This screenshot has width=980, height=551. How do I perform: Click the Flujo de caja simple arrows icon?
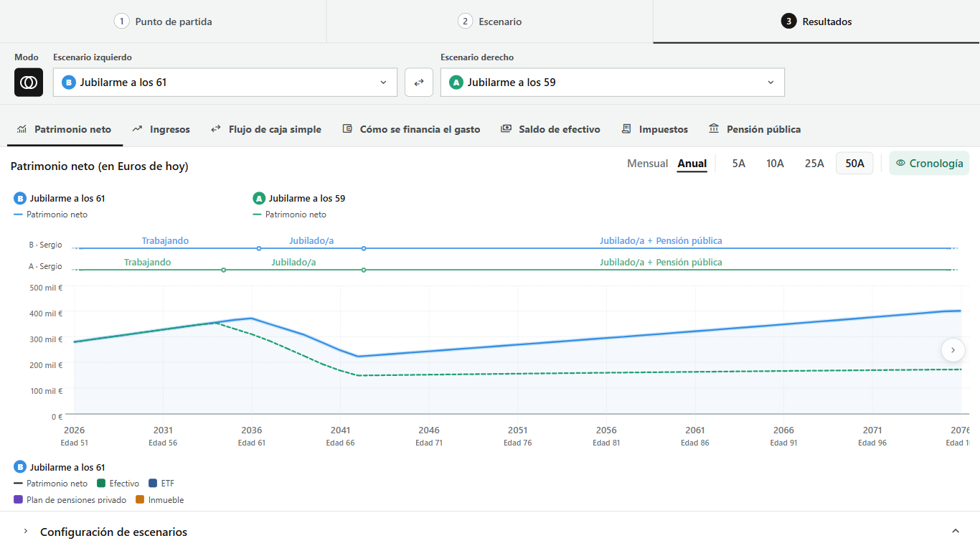coord(216,129)
